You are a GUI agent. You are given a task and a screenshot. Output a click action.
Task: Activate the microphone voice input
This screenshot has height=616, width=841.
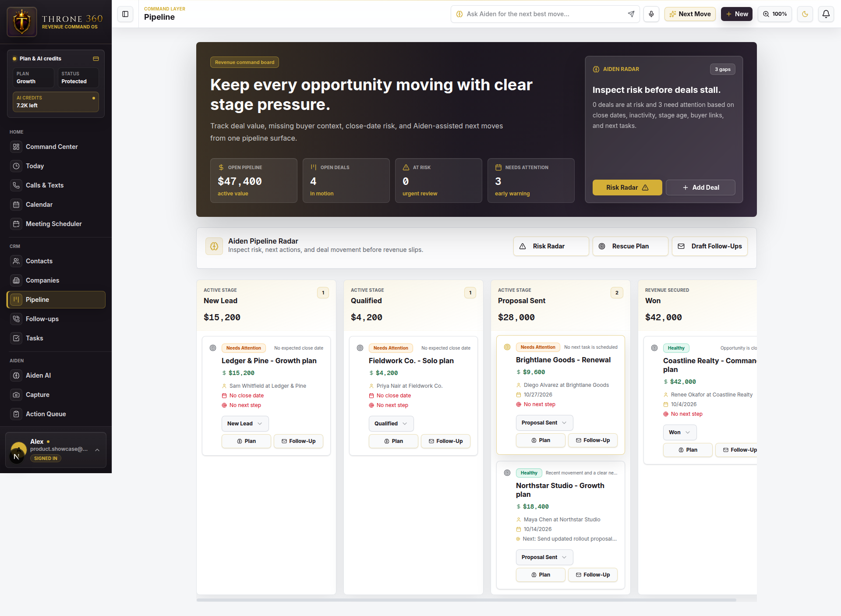coord(651,14)
